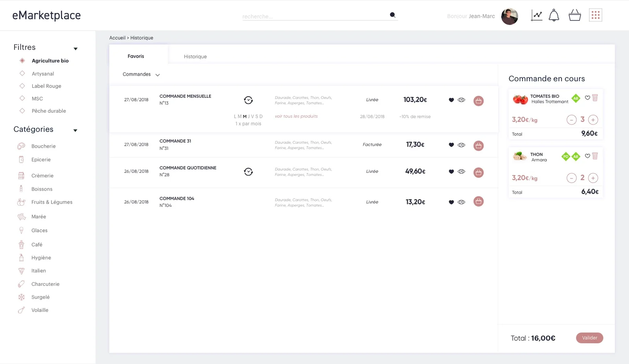Open the statistics chart icon
Viewport: 629px width, 364px height.
click(x=537, y=15)
